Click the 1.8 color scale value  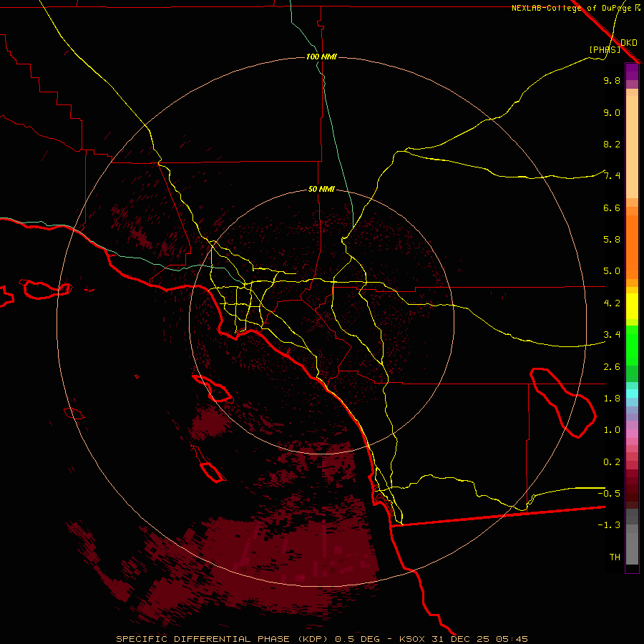tap(612, 399)
